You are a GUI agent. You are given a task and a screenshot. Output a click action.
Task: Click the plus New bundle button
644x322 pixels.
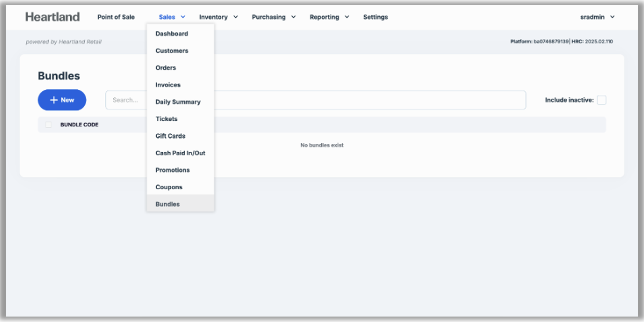tap(62, 100)
